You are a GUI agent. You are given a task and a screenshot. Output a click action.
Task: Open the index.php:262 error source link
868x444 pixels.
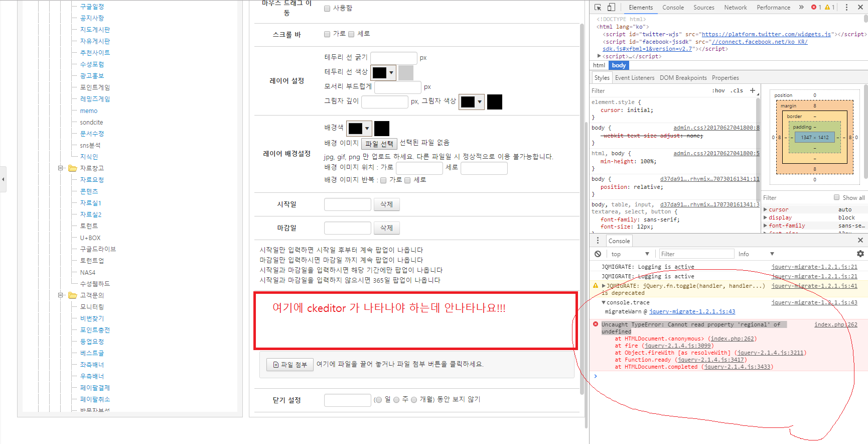(835, 324)
